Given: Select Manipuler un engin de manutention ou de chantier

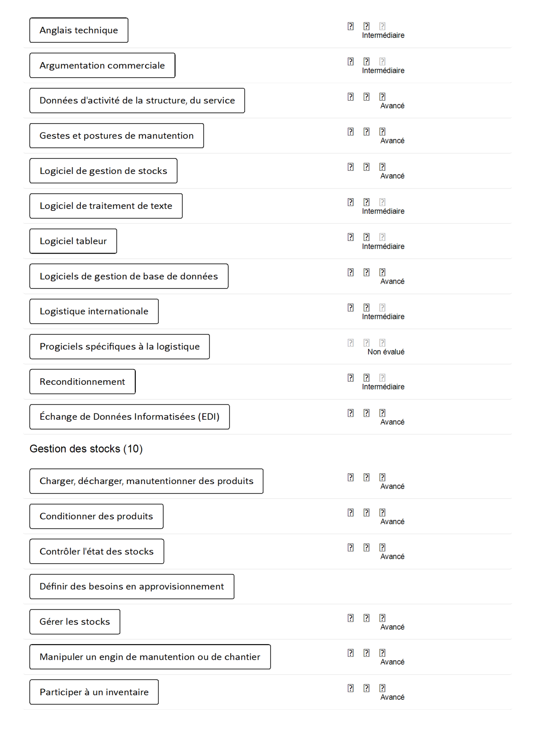Looking at the screenshot, I should [150, 657].
